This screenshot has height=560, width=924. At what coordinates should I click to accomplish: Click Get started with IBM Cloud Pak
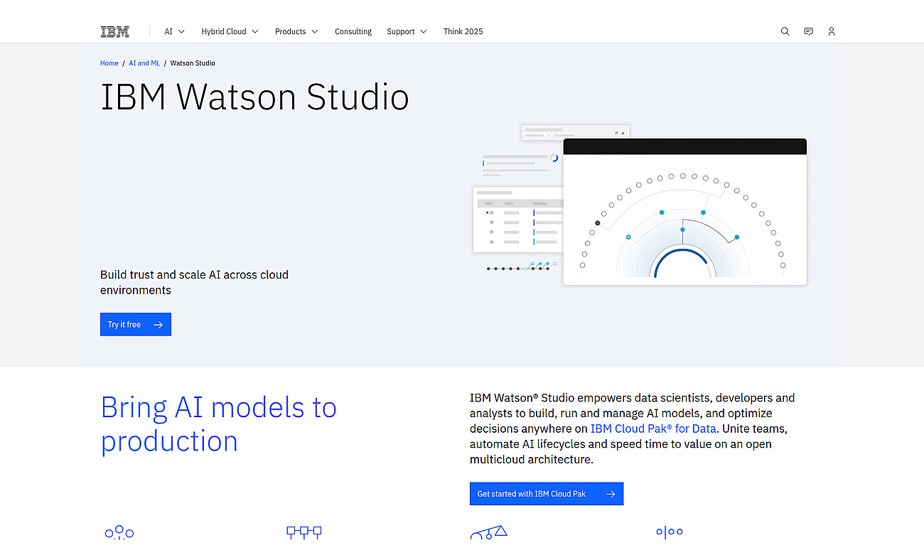[547, 494]
